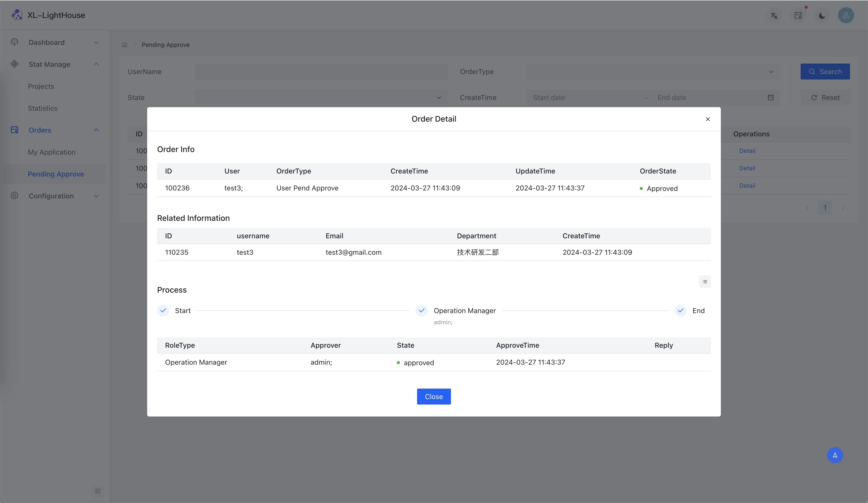Click the Close button on Order Detail

click(434, 396)
